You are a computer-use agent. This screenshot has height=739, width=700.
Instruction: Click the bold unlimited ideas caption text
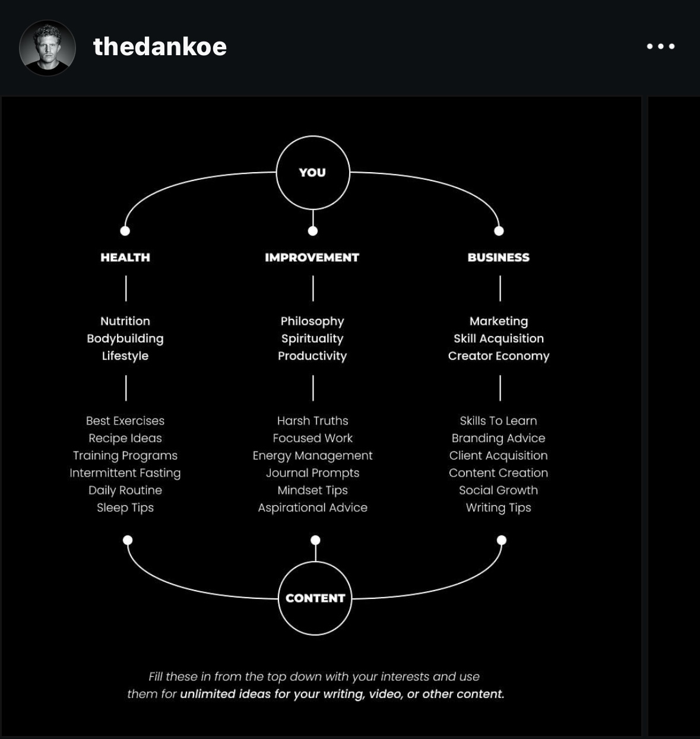[x=342, y=694]
